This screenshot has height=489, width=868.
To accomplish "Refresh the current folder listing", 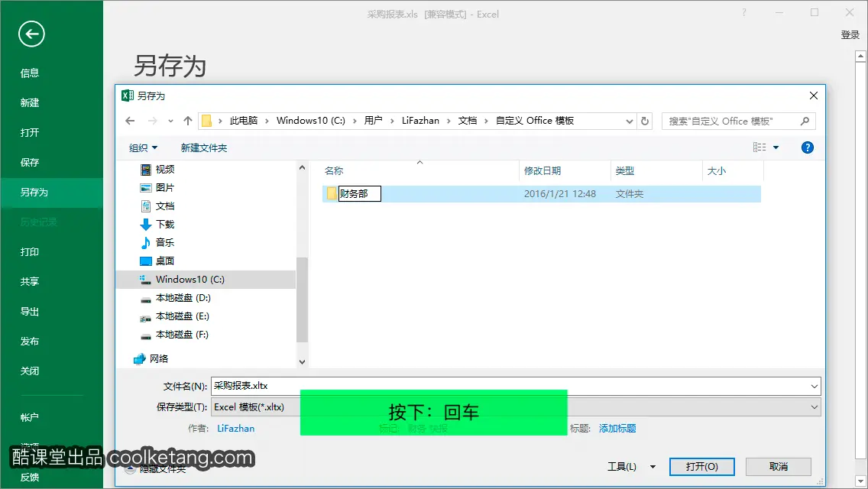I will click(644, 121).
